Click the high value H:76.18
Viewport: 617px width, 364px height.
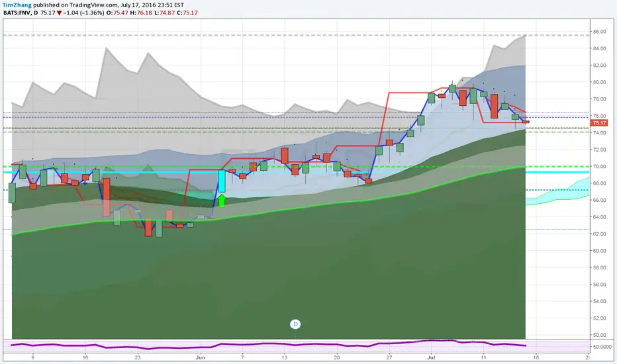(141, 13)
